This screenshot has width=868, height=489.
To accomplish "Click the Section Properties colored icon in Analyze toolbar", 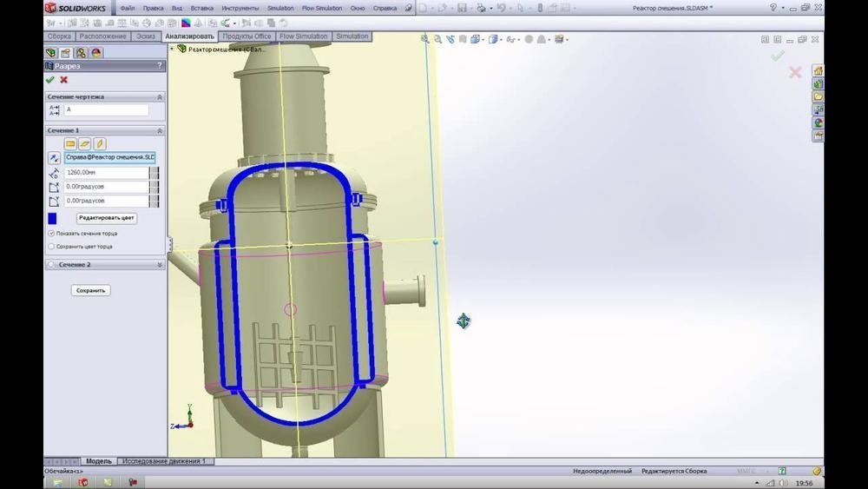I will tap(186, 23).
